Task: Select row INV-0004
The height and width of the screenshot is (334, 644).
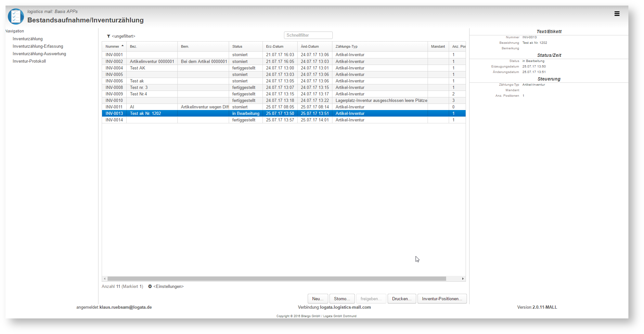Action: (x=284, y=68)
